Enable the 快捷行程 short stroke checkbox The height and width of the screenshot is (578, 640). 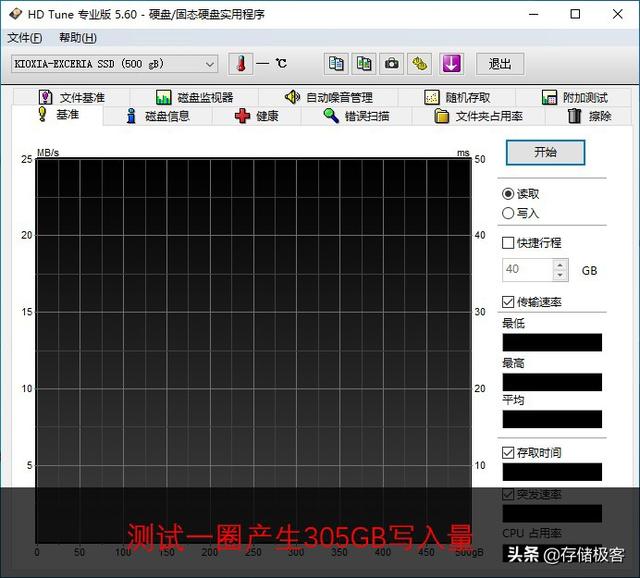[508, 243]
